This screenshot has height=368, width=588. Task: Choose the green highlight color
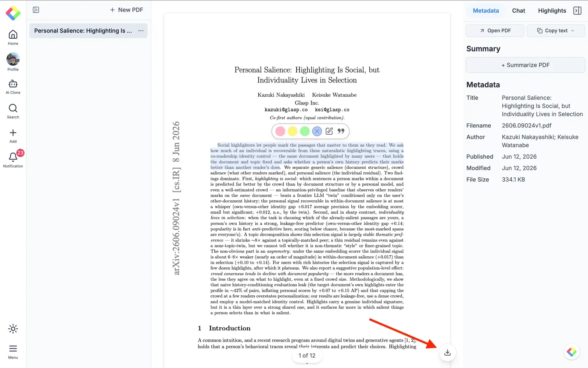305,131
